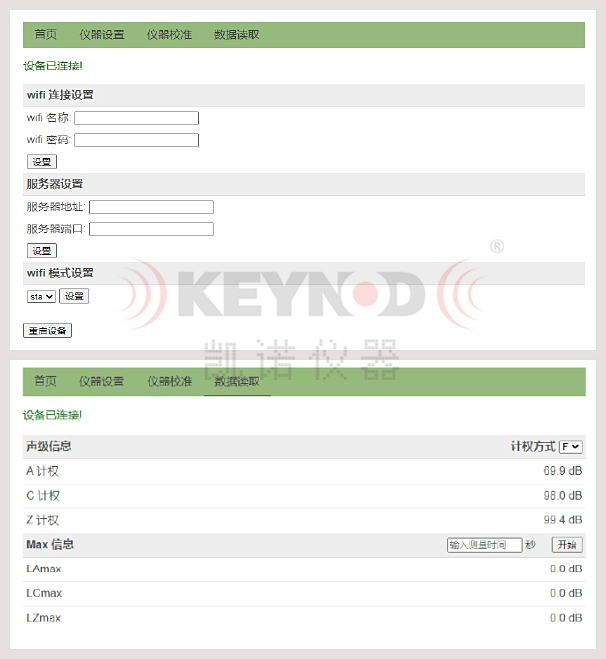Click the wifi 密码 input field
The image size is (606, 659).
(x=136, y=140)
